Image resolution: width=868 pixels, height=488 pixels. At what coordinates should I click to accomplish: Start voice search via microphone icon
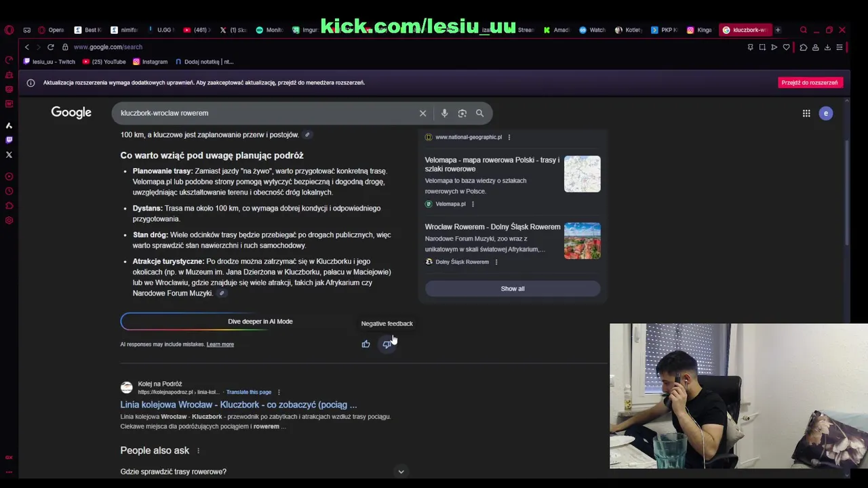444,113
